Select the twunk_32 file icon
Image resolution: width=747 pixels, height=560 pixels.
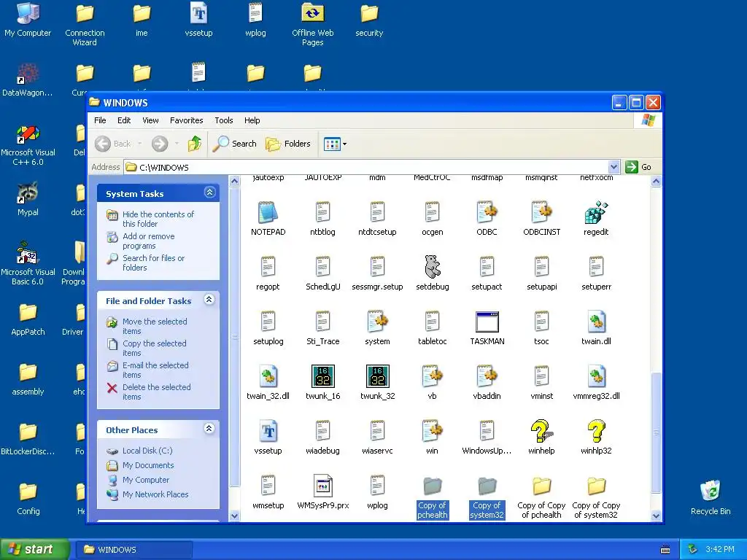(x=377, y=376)
